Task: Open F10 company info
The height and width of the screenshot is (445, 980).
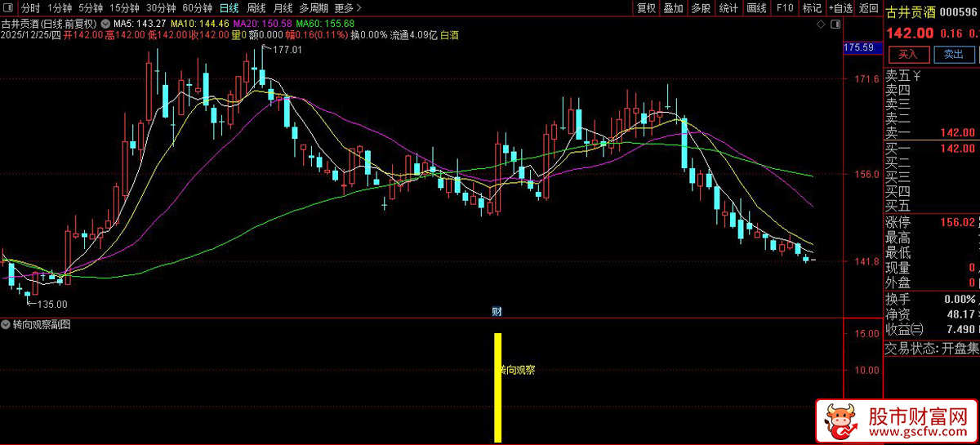Action: 784,7
